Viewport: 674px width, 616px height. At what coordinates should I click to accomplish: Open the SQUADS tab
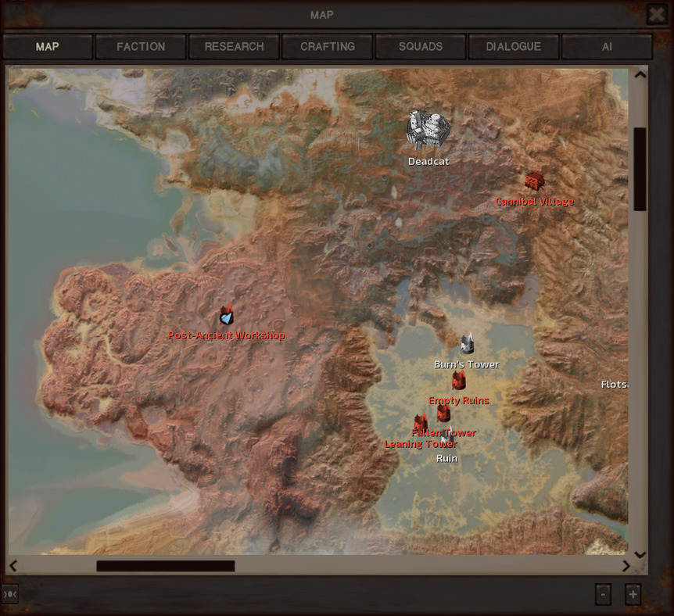click(421, 46)
